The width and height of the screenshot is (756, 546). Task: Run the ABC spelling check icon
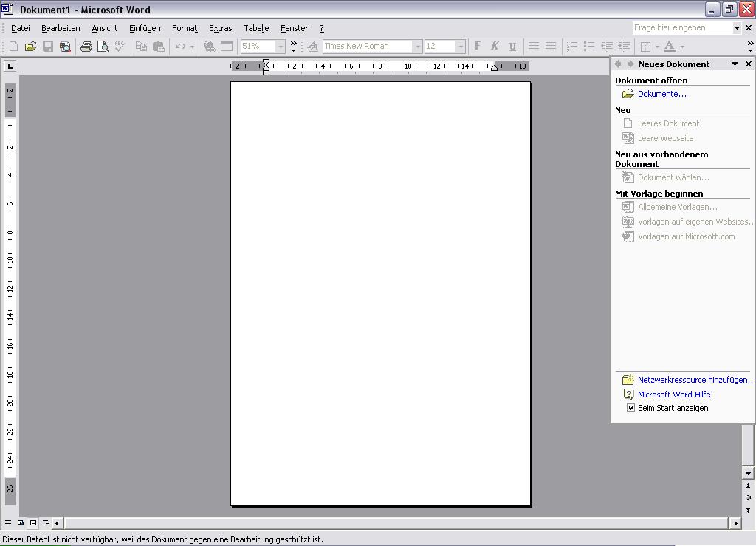pyautogui.click(x=120, y=47)
